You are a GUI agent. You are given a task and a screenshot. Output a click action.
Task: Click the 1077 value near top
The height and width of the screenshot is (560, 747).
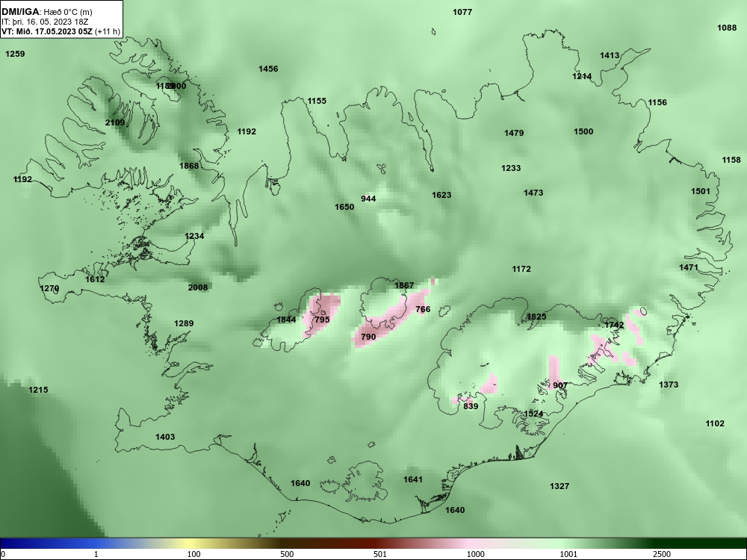(462, 12)
